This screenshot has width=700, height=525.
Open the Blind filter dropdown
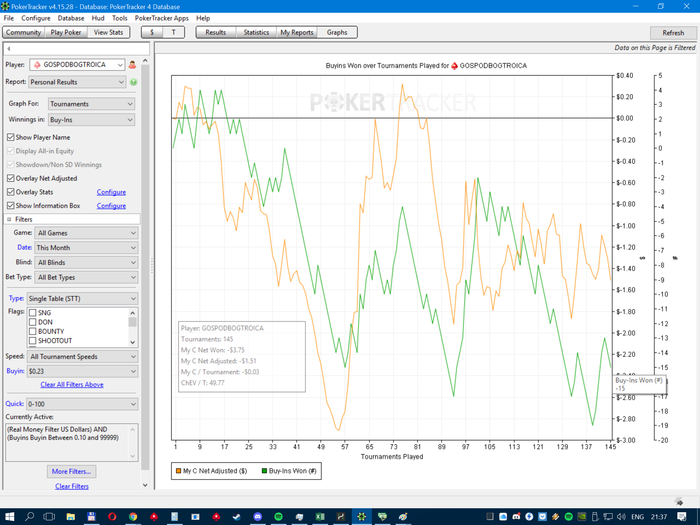coord(86,262)
